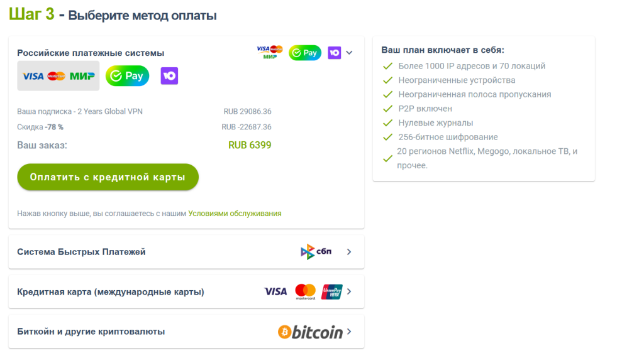Collapse the Russian payment systems section
The image size is (644, 353).
(350, 53)
